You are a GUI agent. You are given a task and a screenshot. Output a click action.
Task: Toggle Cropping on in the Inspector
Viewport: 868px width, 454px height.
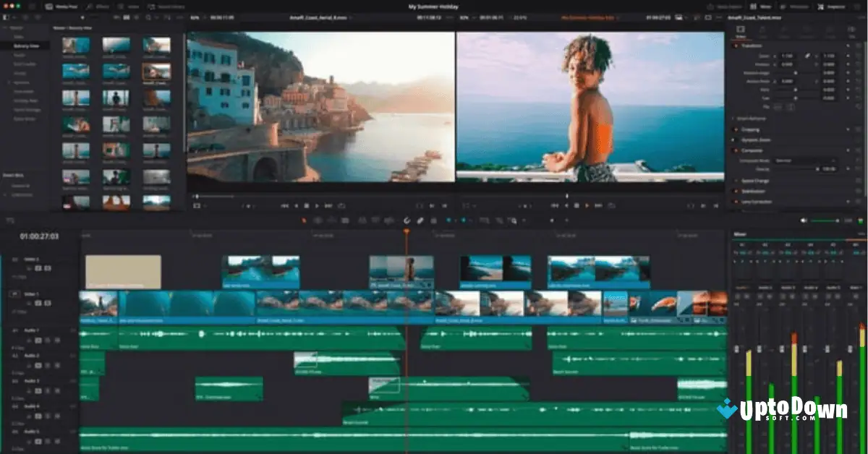click(x=749, y=129)
